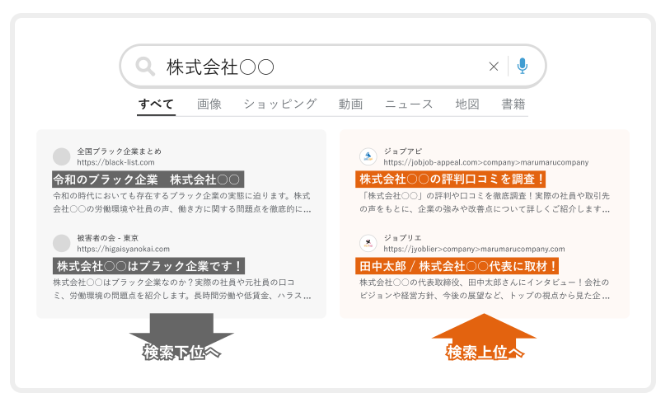Click site name ジョブアピ
The width and height of the screenshot is (664, 402).
coord(403,151)
